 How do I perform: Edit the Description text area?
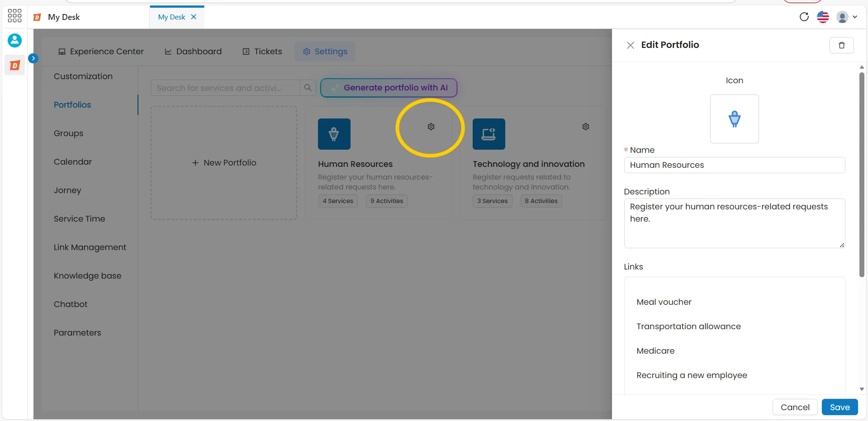coord(734,223)
